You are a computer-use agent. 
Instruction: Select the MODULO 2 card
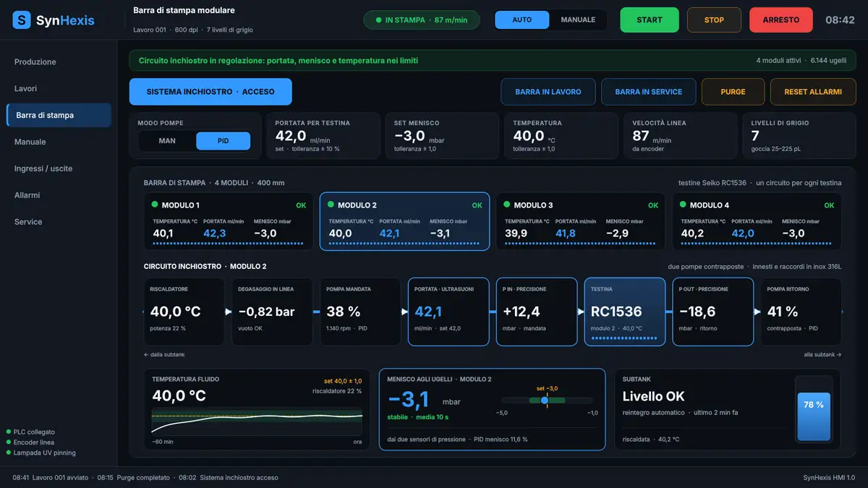[x=404, y=221]
